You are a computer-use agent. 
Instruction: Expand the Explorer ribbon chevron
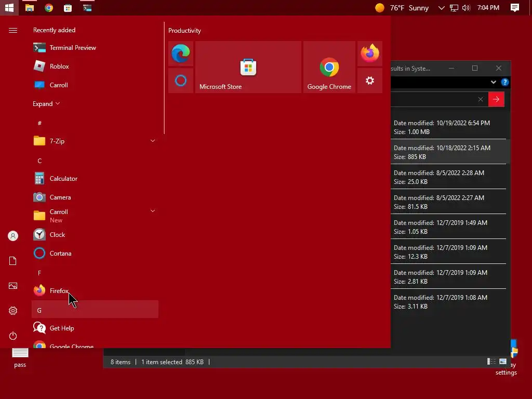(494, 82)
